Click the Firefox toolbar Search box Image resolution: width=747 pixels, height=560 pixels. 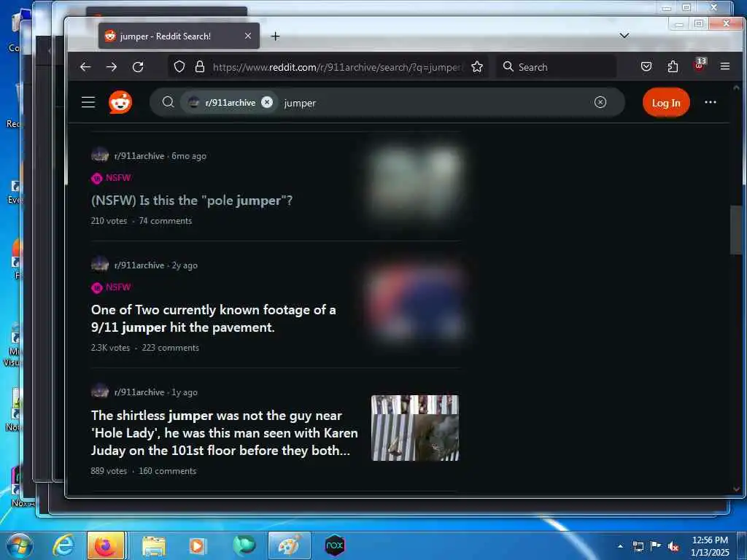pos(557,66)
